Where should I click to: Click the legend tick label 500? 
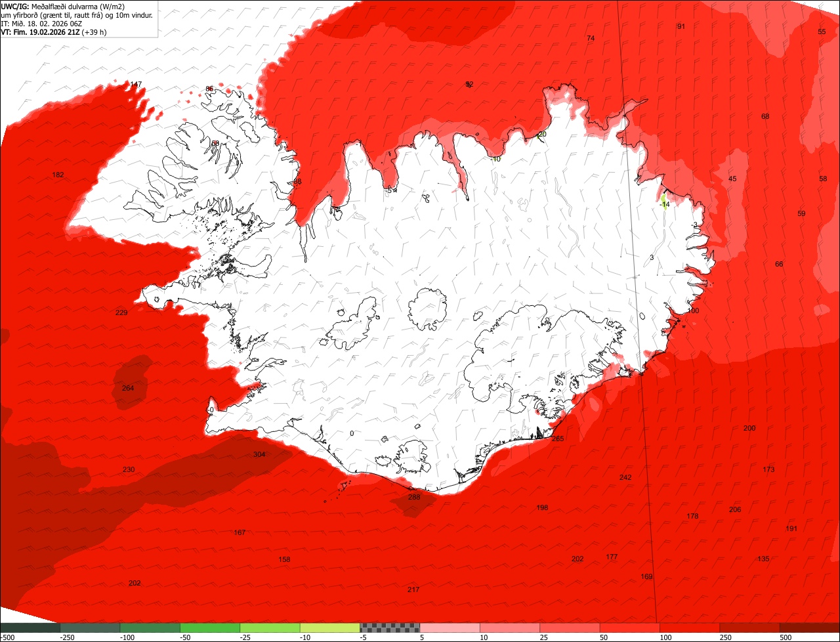(786, 637)
